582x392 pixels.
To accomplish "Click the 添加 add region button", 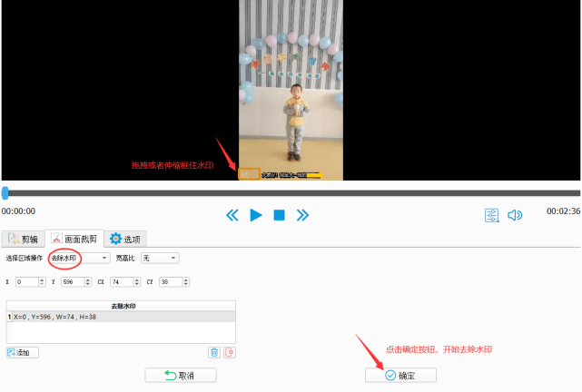I will coord(23,352).
